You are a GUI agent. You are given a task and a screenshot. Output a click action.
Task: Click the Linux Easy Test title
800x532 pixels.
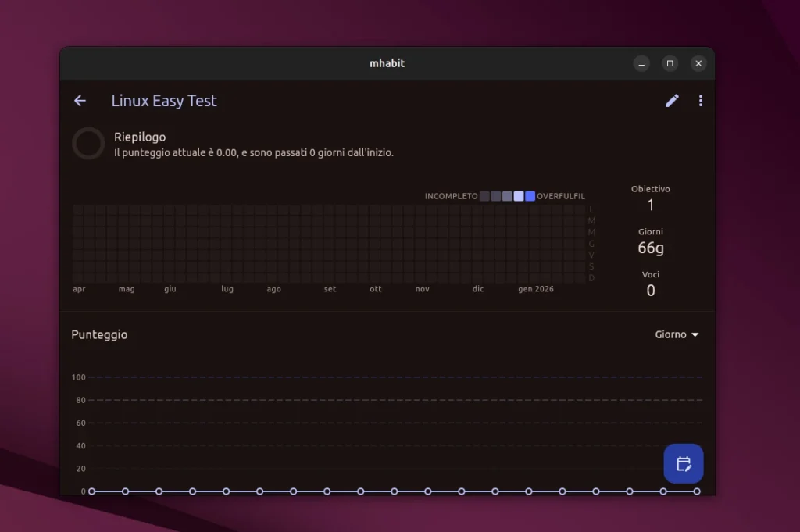pyautogui.click(x=164, y=101)
